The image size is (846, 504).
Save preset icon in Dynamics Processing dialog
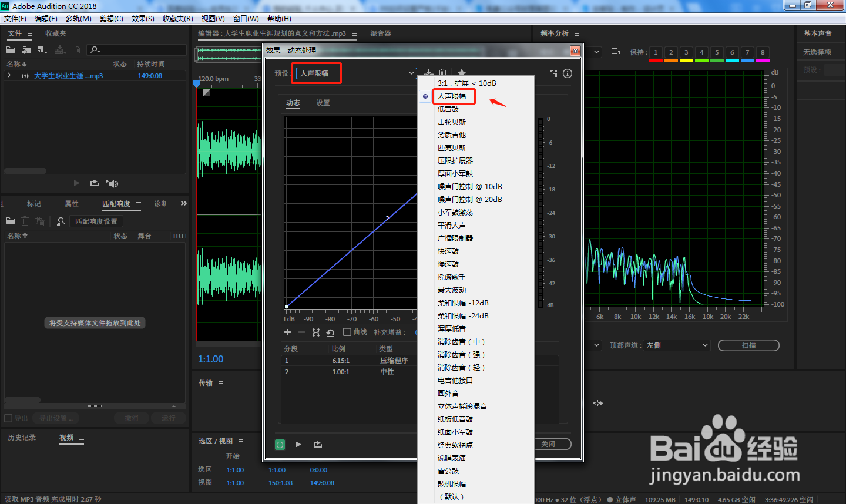pos(429,73)
